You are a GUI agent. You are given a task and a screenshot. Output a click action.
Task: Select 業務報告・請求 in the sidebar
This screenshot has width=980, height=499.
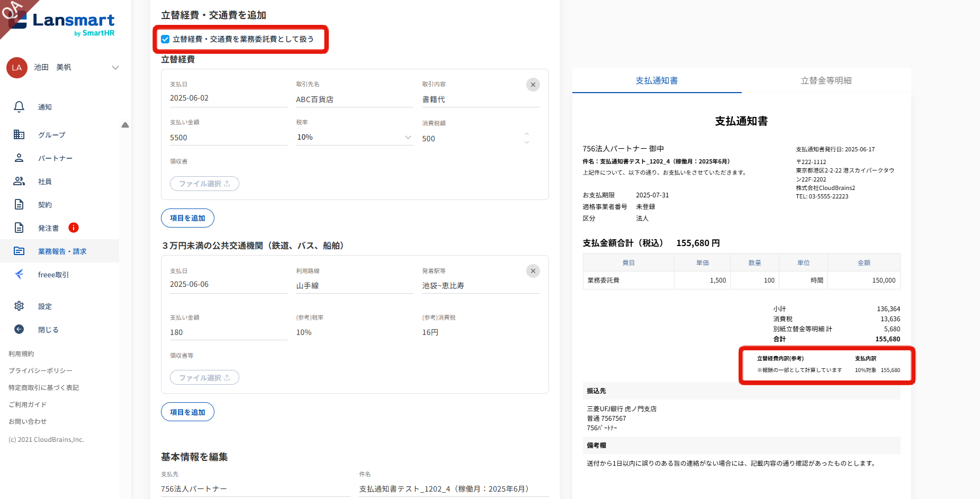[x=62, y=251]
